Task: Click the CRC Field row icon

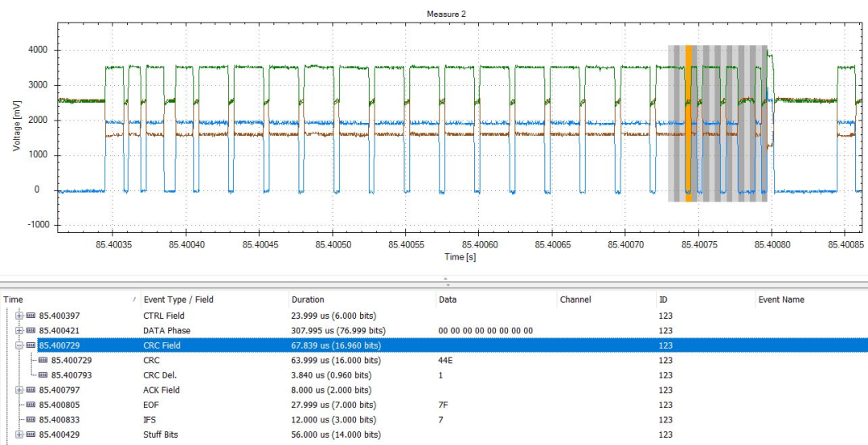Action: click(x=31, y=345)
